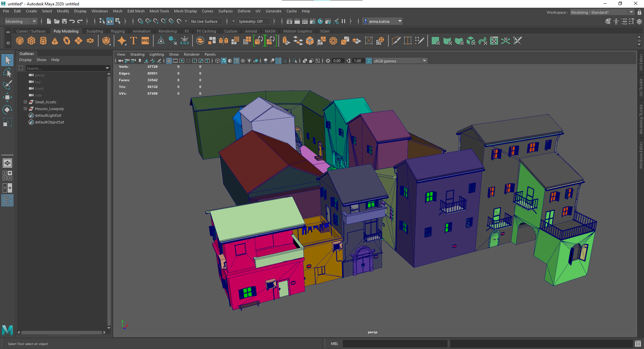The height and width of the screenshot is (349, 644).
Task: Expand the Houses_Lowpoly group
Action: click(25, 109)
